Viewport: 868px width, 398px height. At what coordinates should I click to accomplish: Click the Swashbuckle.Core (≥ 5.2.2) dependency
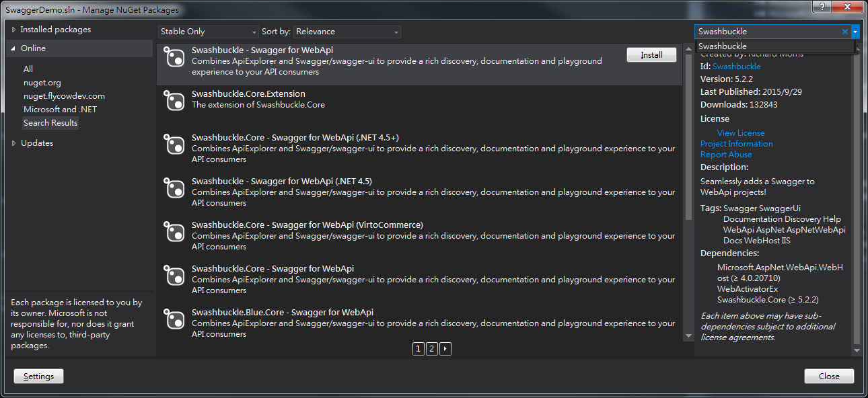click(768, 300)
